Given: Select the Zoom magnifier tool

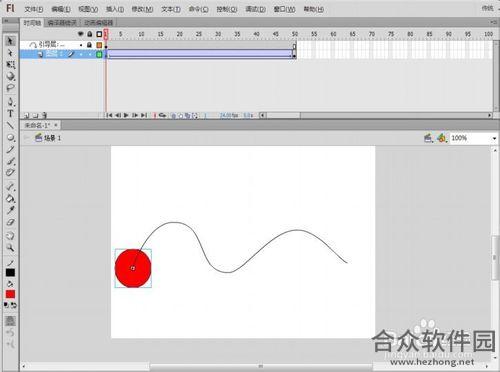Looking at the screenshot, I should coord(10,248).
